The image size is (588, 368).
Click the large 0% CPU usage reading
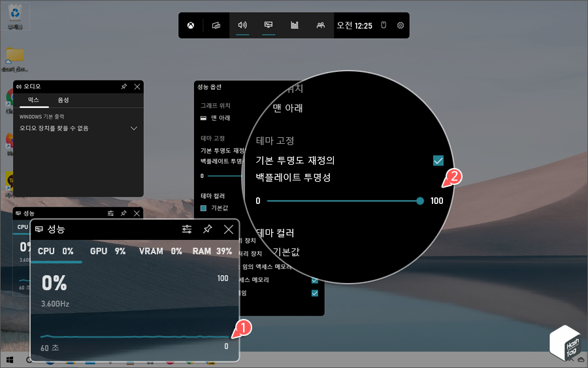[x=54, y=283]
